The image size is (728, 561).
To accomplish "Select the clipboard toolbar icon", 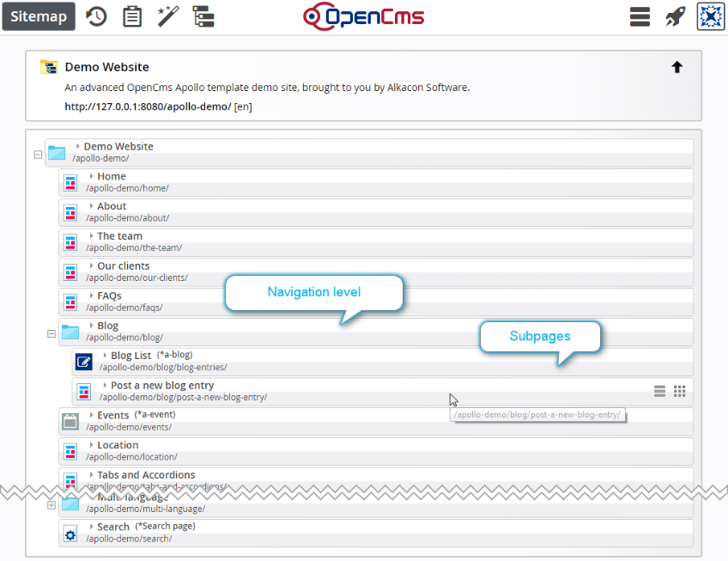I will (x=131, y=15).
